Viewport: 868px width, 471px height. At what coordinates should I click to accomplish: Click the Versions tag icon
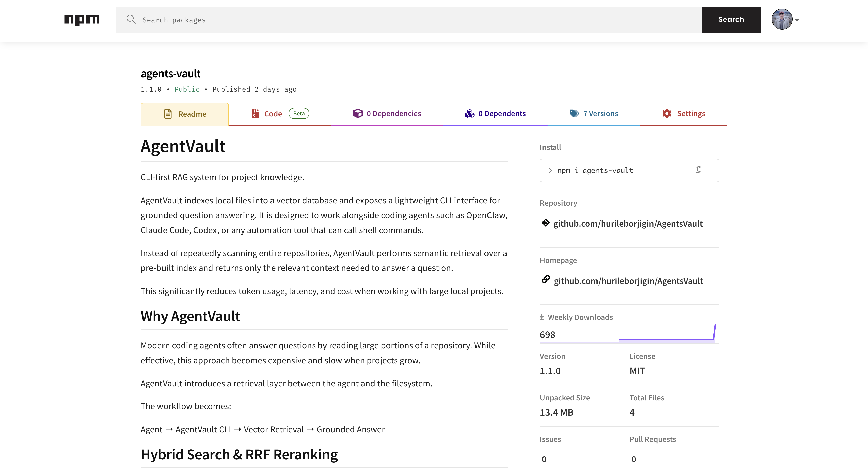pos(574,114)
